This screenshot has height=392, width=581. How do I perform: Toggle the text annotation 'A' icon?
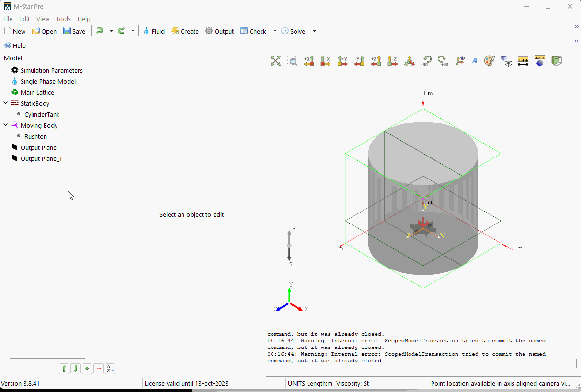(475, 61)
